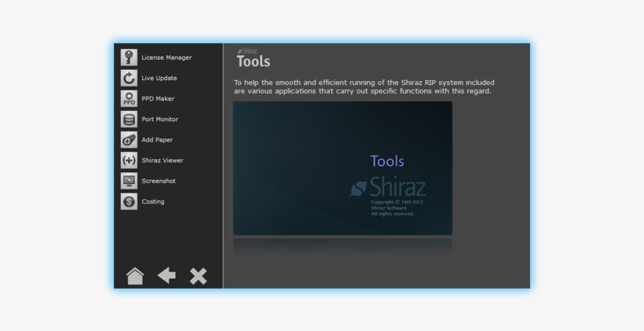
Task: Open the Shiraz Viewer icon
Action: click(129, 160)
